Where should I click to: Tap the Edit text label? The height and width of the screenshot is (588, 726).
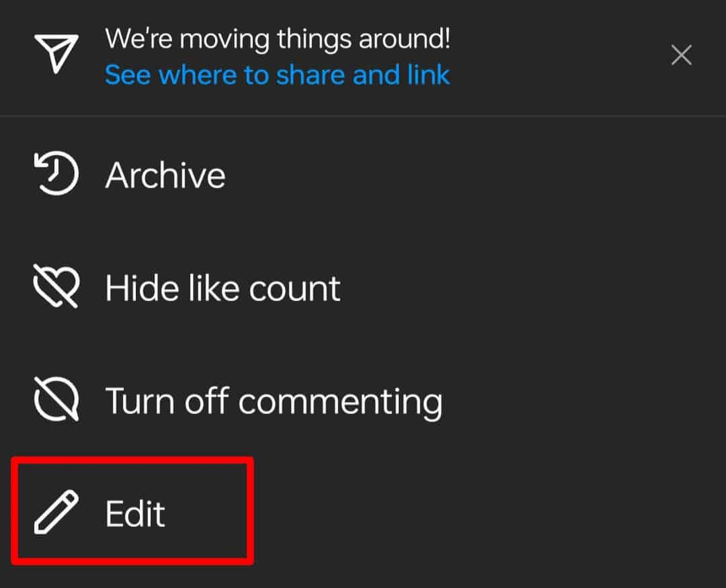point(135,514)
